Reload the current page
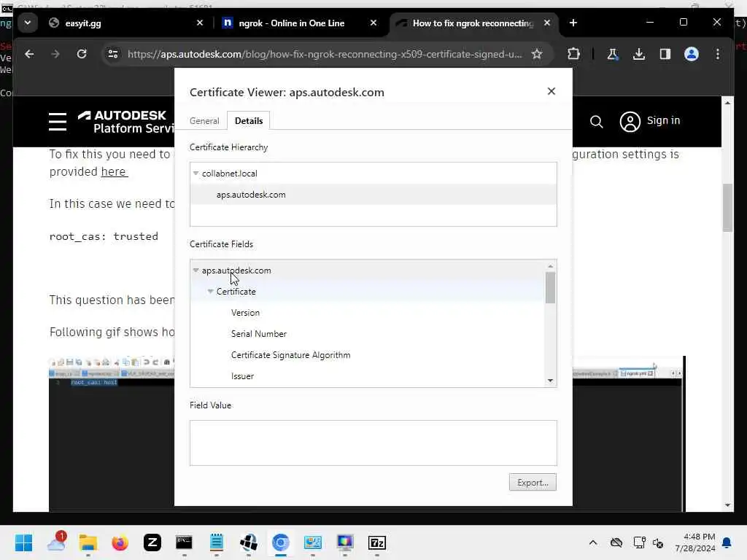This screenshot has height=560, width=747. (82, 54)
